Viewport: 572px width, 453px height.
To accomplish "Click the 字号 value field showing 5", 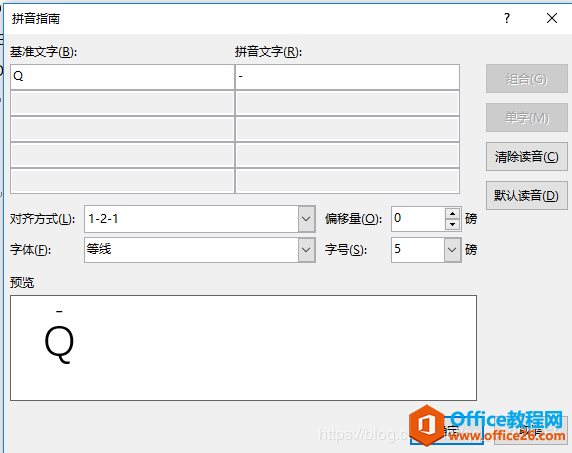I will 418,250.
